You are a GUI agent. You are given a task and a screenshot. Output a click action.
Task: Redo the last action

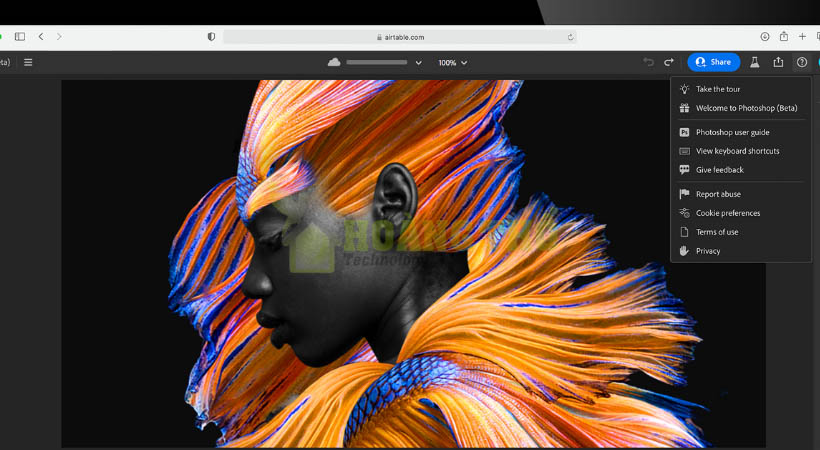669,62
